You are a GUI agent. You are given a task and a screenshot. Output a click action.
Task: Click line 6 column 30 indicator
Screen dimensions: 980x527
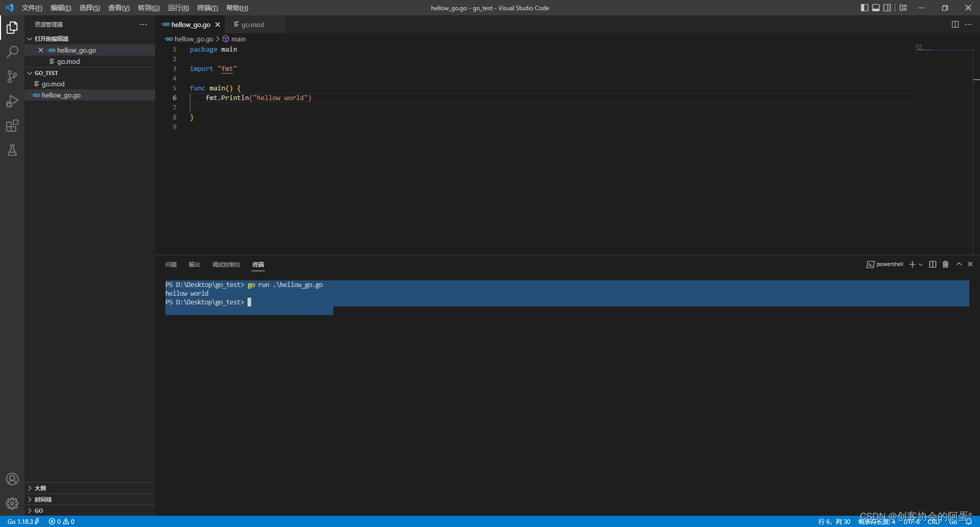coord(834,521)
